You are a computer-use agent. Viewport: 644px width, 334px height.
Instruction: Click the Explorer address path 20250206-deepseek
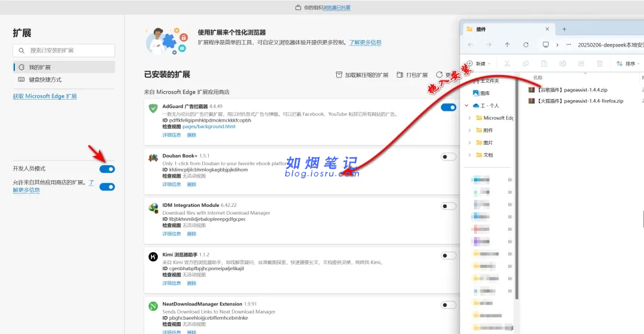(x=611, y=45)
